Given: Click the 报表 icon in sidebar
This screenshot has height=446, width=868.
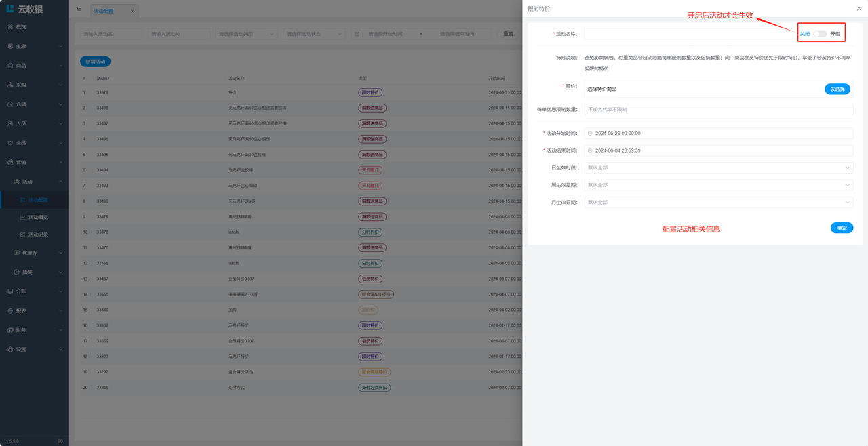Looking at the screenshot, I should point(10,311).
